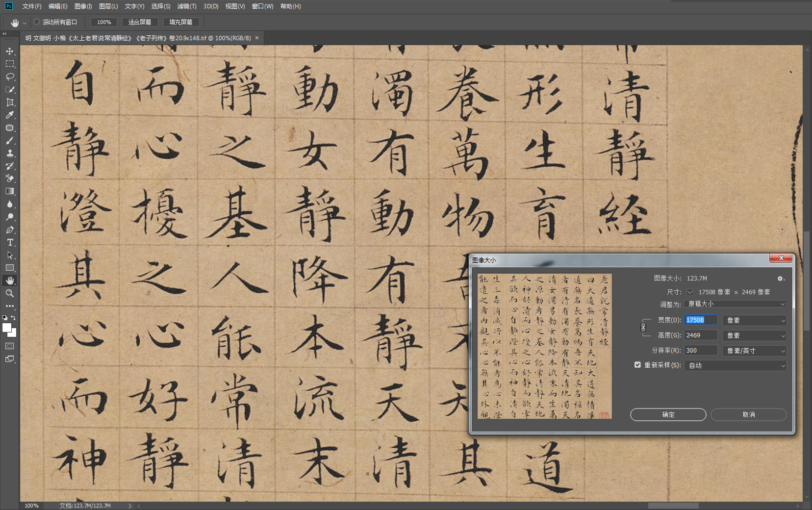The image size is (812, 510).
Task: Select the Perspective Crop tool
Action: point(10,102)
